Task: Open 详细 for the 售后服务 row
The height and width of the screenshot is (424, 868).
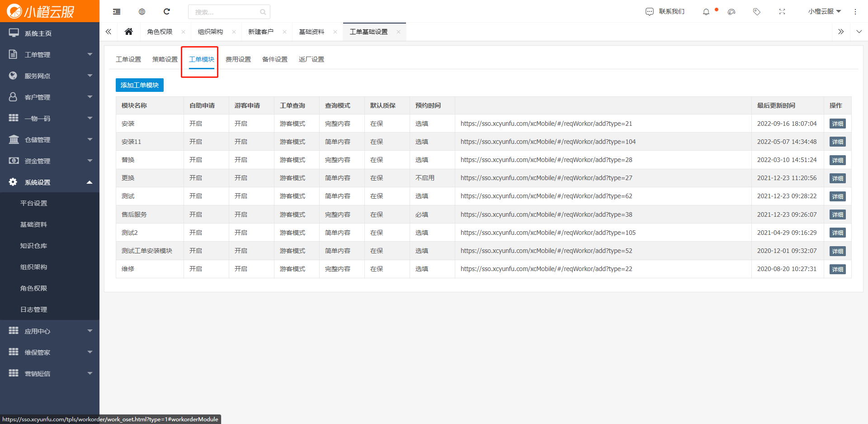Action: [x=838, y=214]
